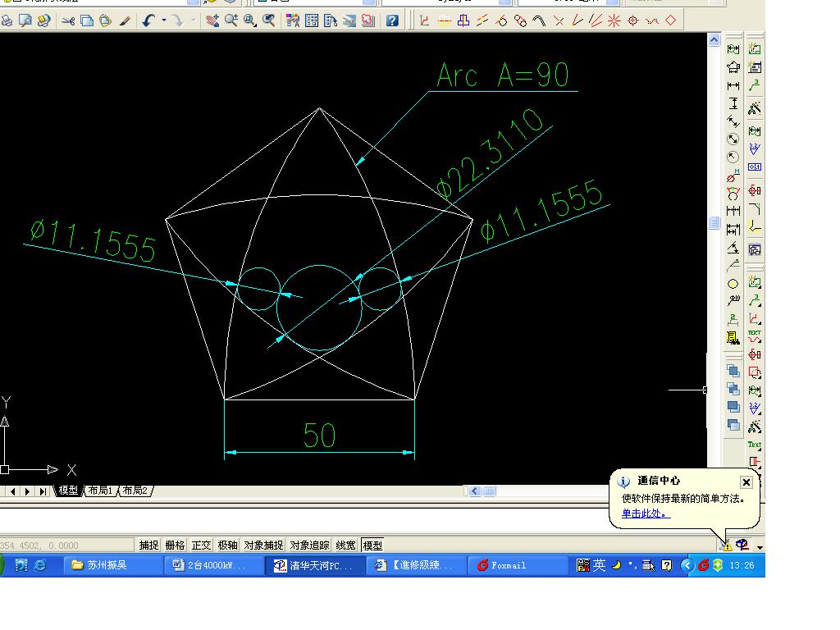Switch to the 布局1 layout tab
Viewport: 840px width, 630px height.
pos(100,491)
